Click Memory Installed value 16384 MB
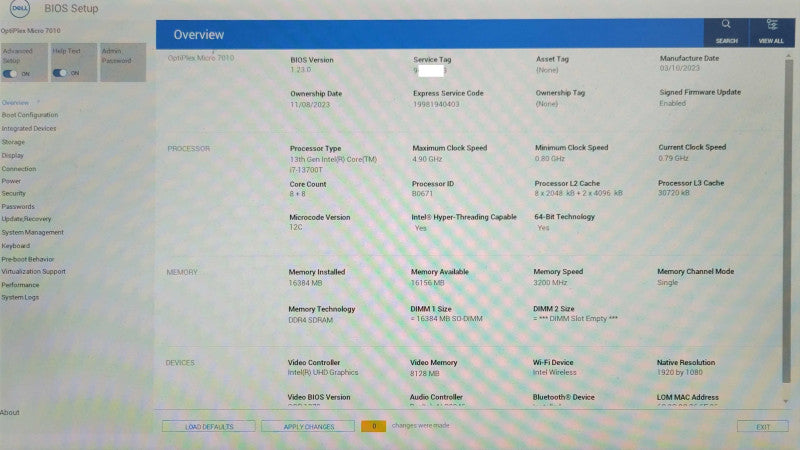Image resolution: width=800 pixels, height=450 pixels. pos(305,283)
